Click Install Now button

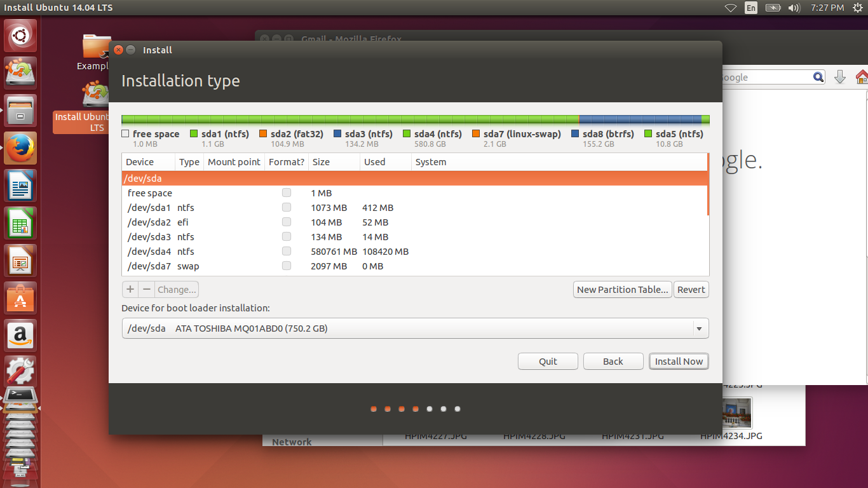(x=679, y=362)
